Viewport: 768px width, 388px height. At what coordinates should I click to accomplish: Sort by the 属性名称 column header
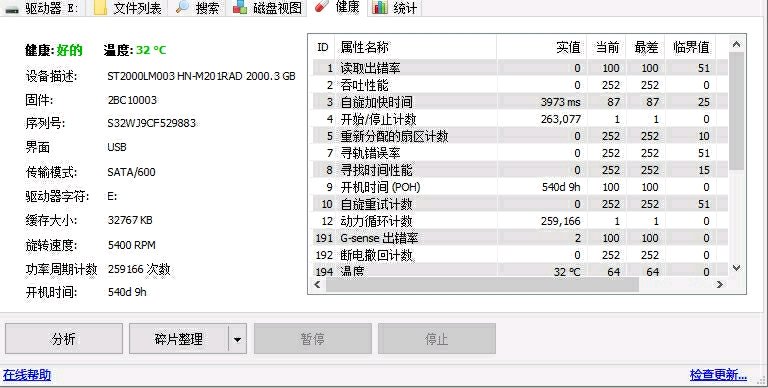click(415, 47)
